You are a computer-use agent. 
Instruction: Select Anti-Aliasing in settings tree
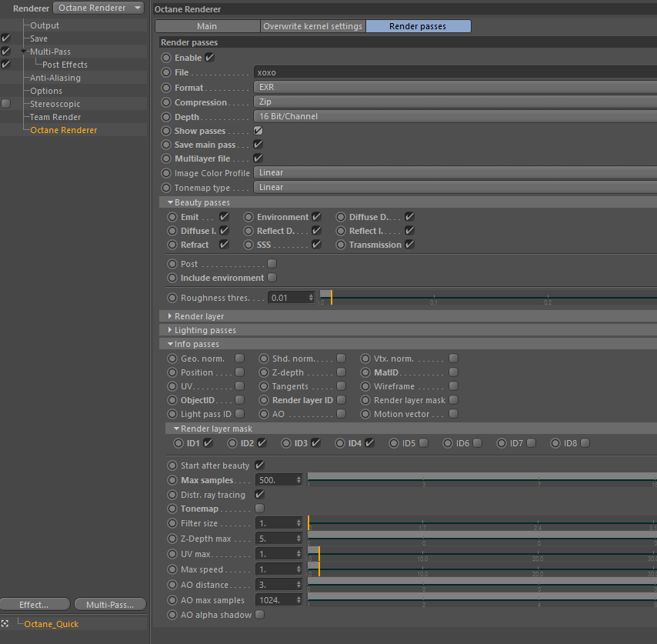[55, 78]
